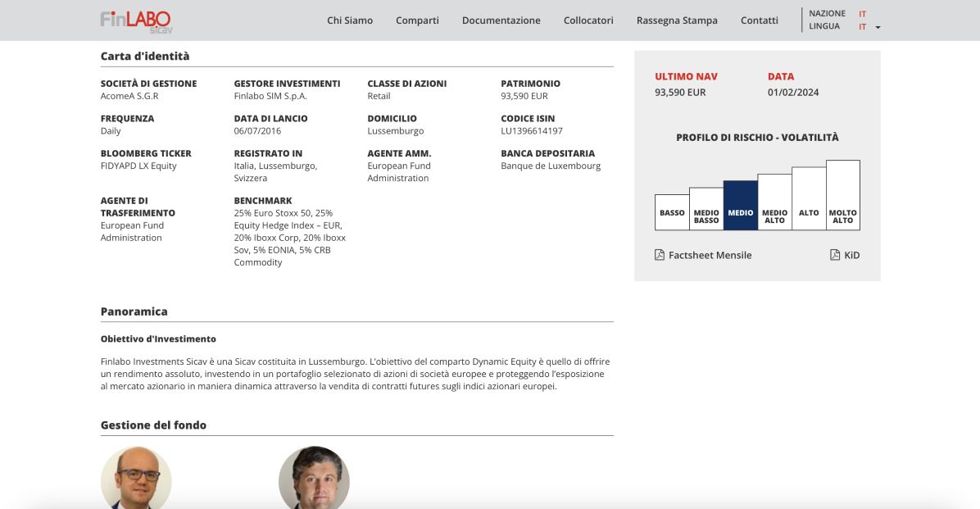
Task: Click the ISIN code LU1396614197
Action: click(x=532, y=131)
